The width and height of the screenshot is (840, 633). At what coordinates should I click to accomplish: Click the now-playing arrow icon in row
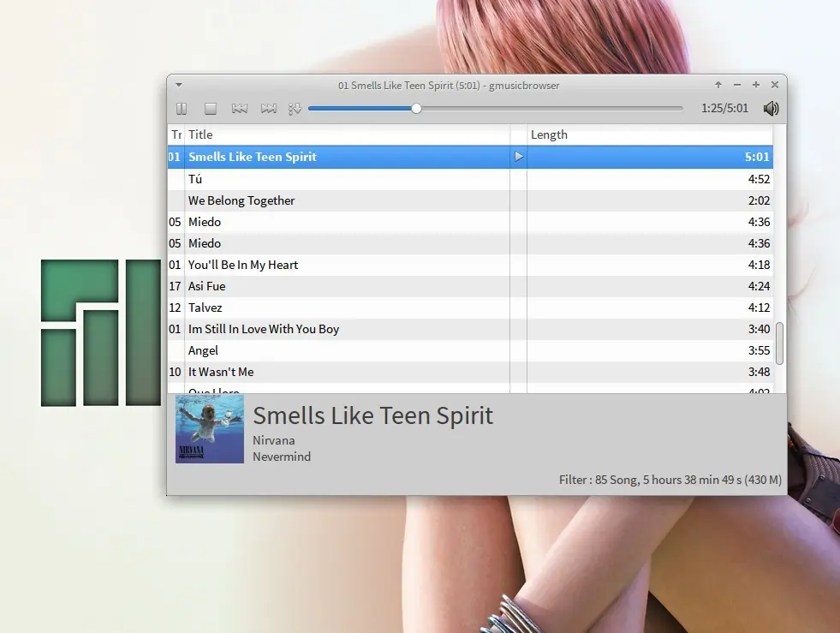519,157
